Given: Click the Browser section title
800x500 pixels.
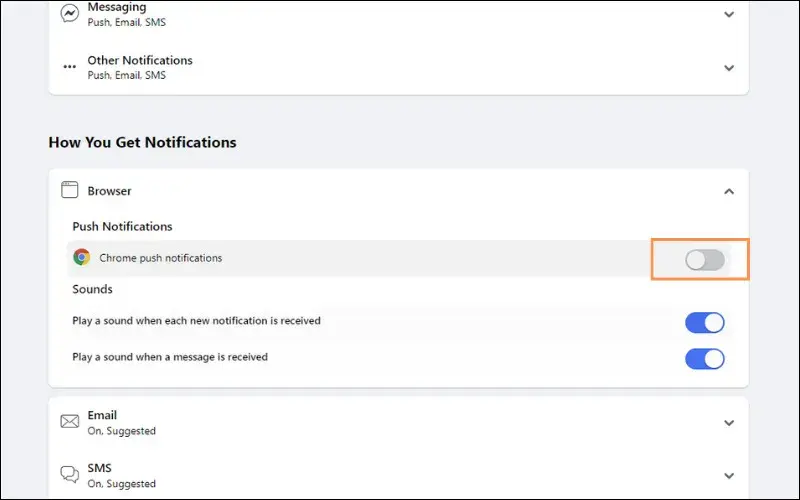Looking at the screenshot, I should [x=109, y=191].
